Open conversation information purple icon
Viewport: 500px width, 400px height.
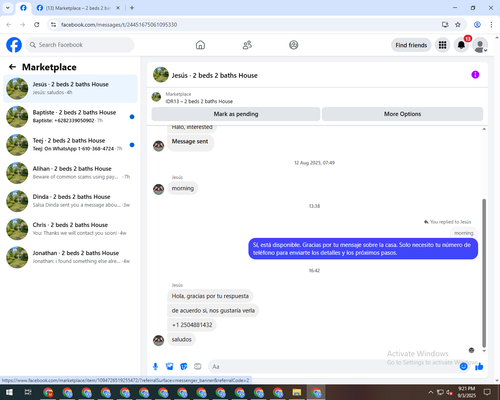click(475, 75)
